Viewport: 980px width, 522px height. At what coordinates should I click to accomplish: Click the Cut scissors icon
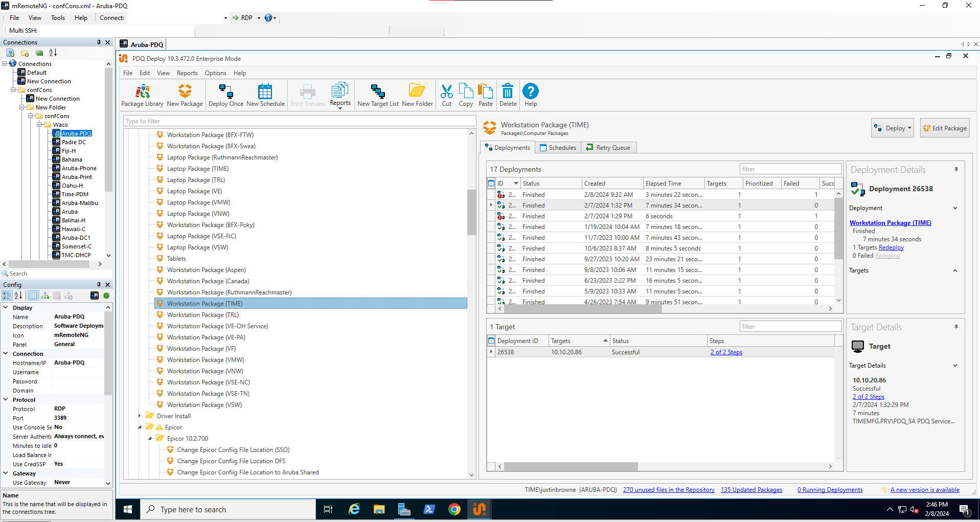[447, 95]
